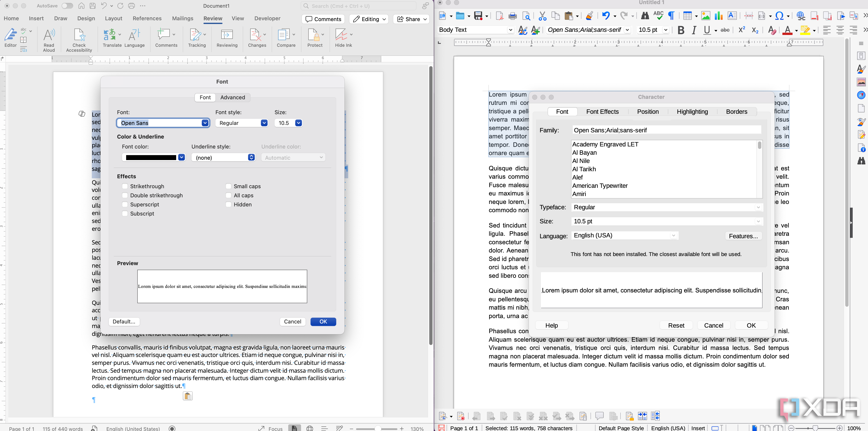Click the Features... button
Viewport: 868px width, 431px height.
pos(743,236)
